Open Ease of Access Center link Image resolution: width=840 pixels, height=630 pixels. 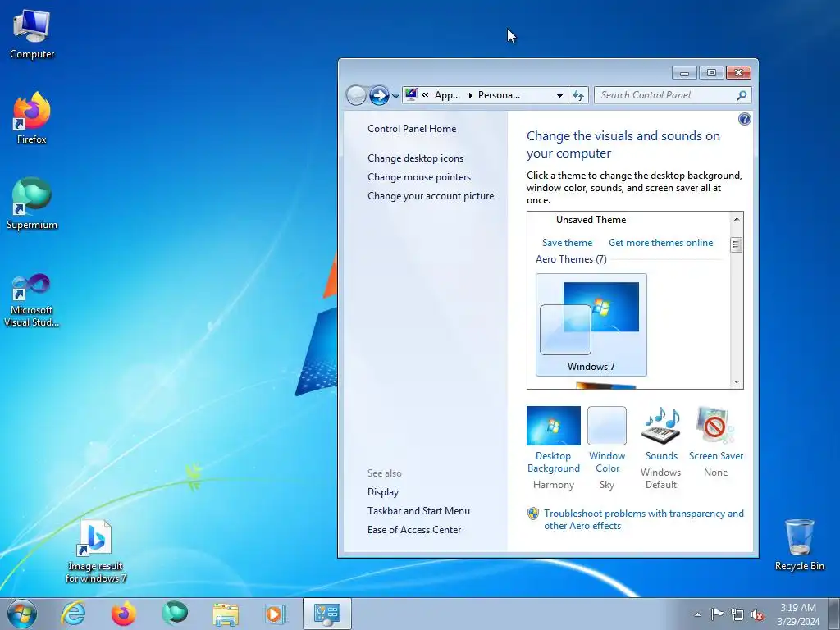(x=414, y=530)
